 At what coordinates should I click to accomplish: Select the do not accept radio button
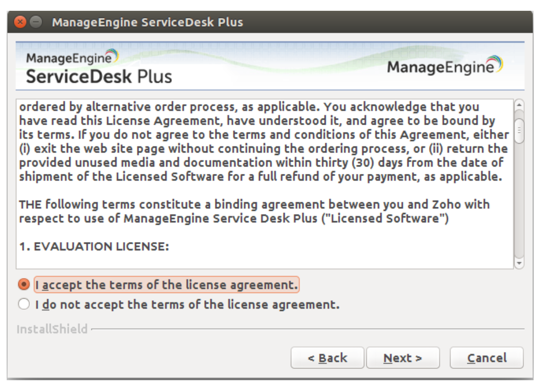[x=24, y=305]
